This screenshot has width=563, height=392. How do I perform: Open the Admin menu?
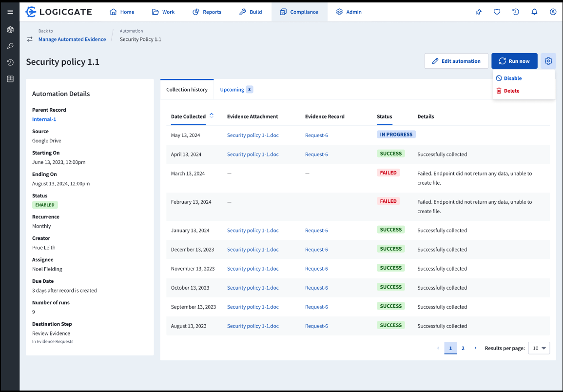pos(349,12)
